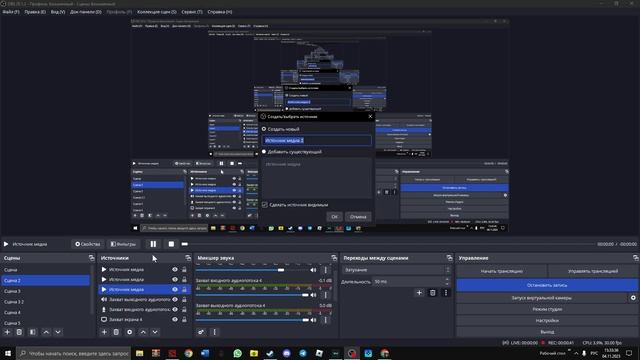The height and width of the screenshot is (360, 640).
Task: Hide the highlighted Источник медиа source
Action: tap(175, 289)
